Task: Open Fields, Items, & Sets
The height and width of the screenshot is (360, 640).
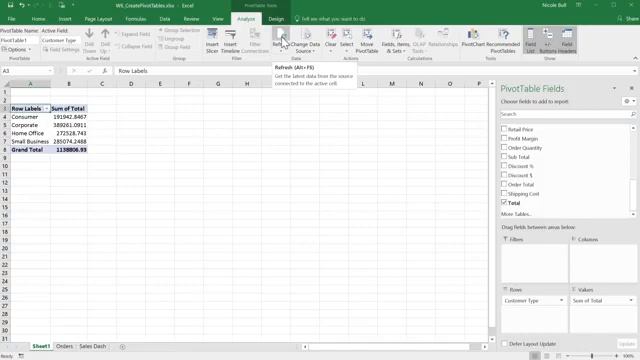Action: point(396,40)
